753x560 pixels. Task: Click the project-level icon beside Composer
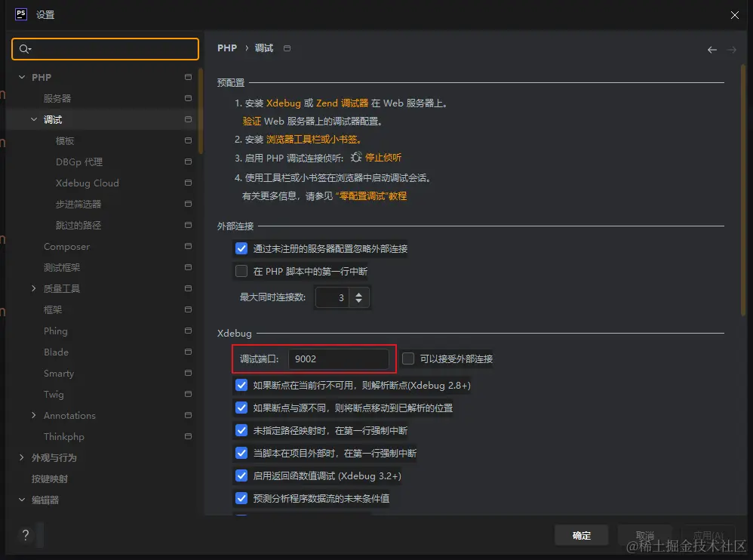(x=189, y=246)
